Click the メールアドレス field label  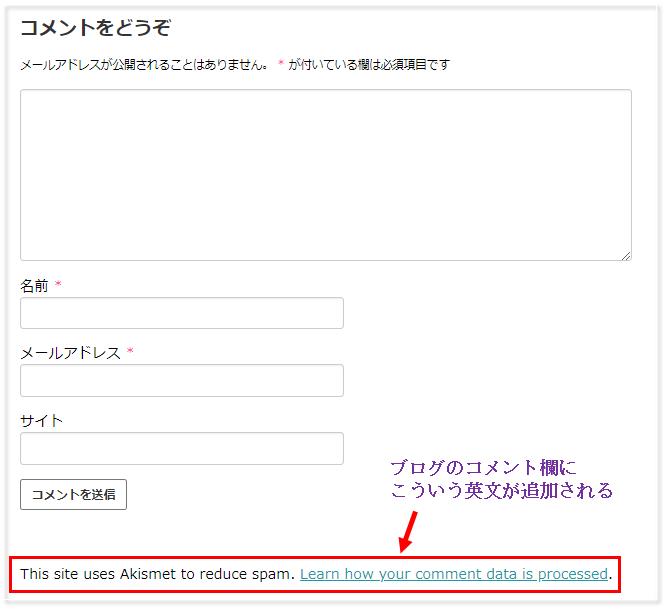pos(71,353)
